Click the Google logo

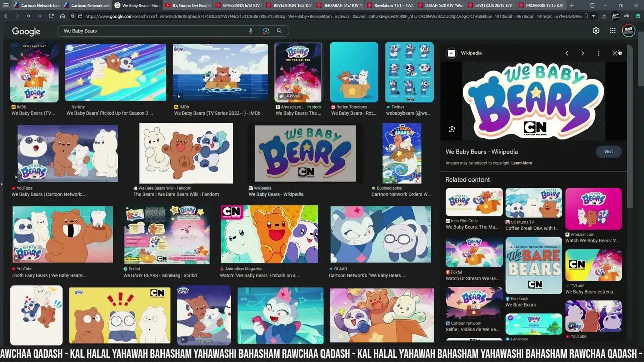[x=26, y=31]
